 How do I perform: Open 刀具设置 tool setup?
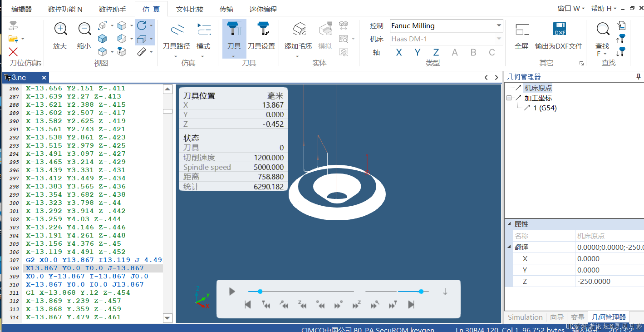tap(261, 35)
